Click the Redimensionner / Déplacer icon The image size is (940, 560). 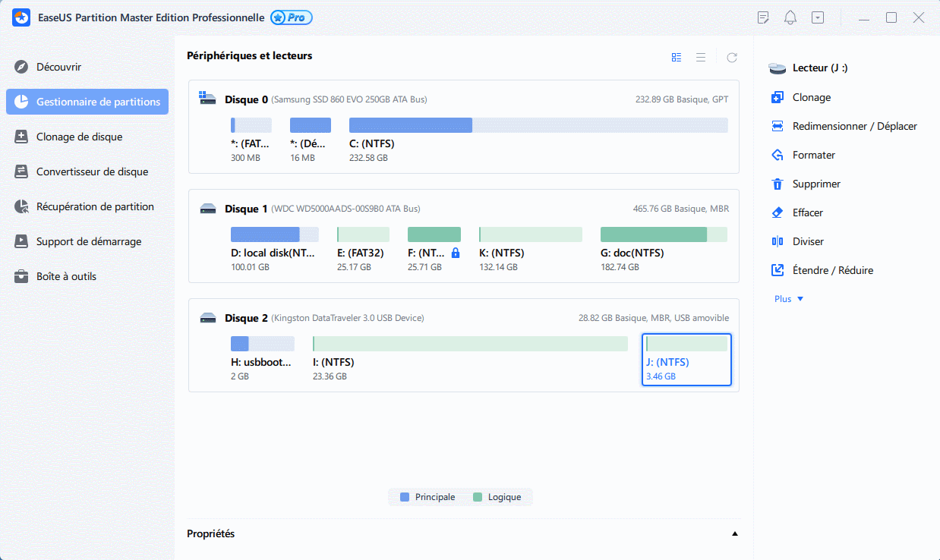[777, 126]
